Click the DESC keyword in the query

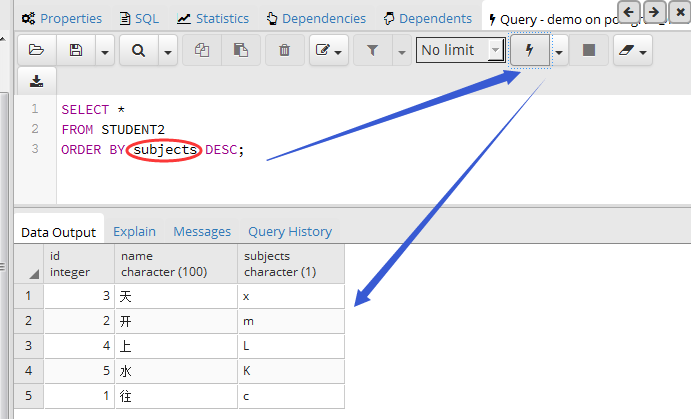point(221,150)
